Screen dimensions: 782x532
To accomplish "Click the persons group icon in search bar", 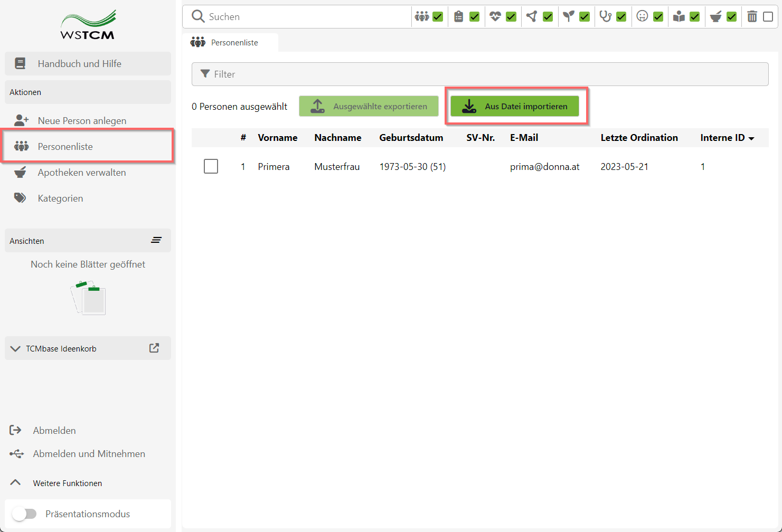I will [421, 17].
